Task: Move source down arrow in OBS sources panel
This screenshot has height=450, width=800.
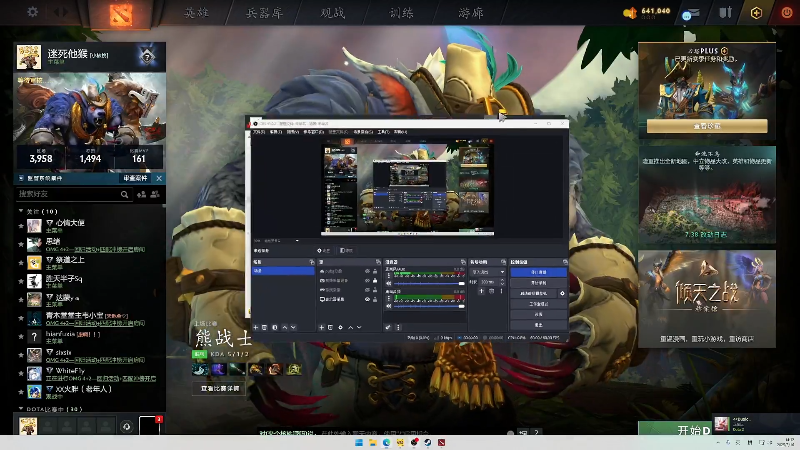Action: 359,327
